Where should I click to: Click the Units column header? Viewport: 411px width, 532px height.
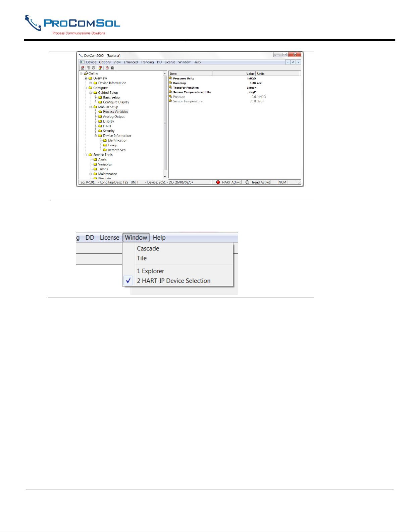[278, 74]
